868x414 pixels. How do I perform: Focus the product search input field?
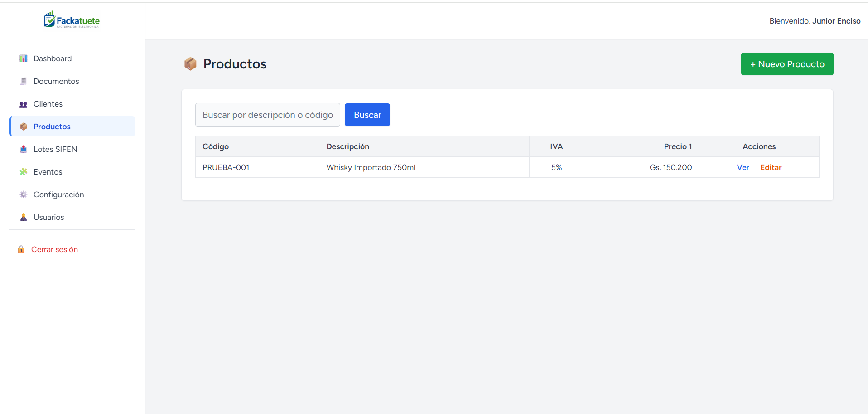(267, 115)
